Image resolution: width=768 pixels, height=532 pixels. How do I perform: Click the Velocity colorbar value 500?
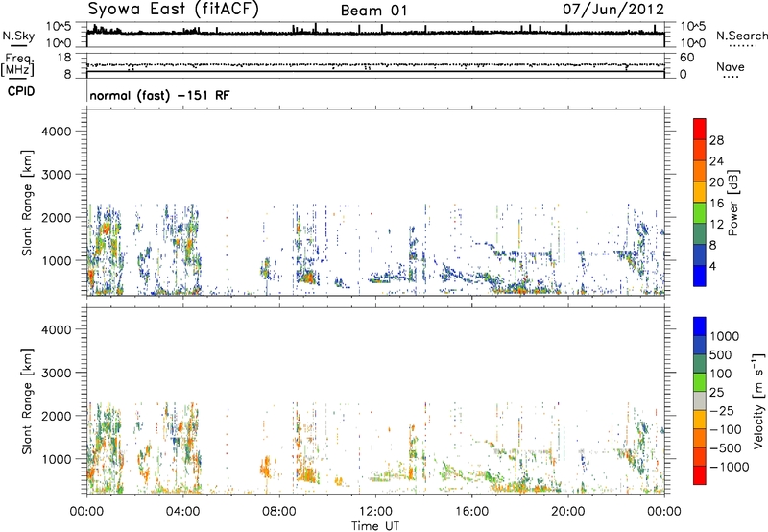coord(721,354)
